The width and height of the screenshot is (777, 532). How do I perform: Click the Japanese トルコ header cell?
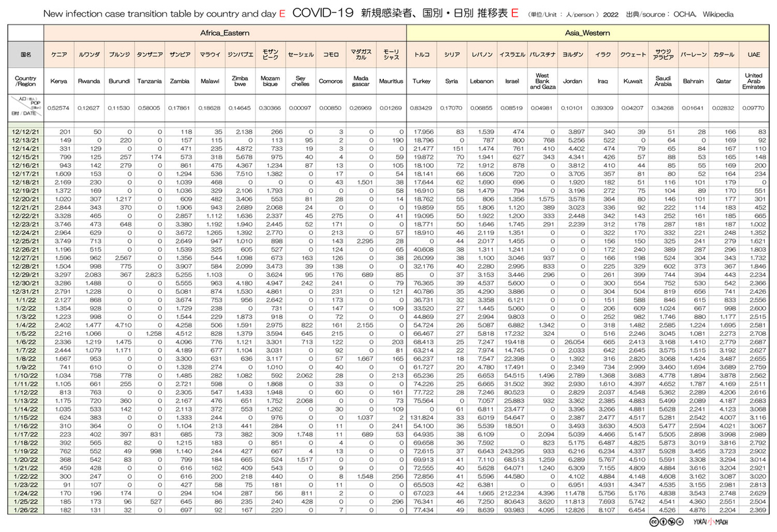[x=422, y=56]
